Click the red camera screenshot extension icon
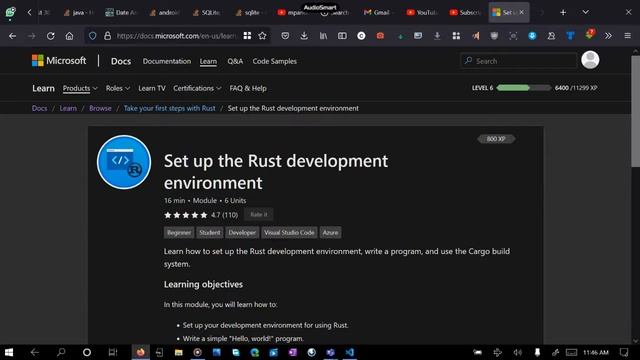Screen dimensions: 640x360 pyautogui.click(x=380, y=36)
